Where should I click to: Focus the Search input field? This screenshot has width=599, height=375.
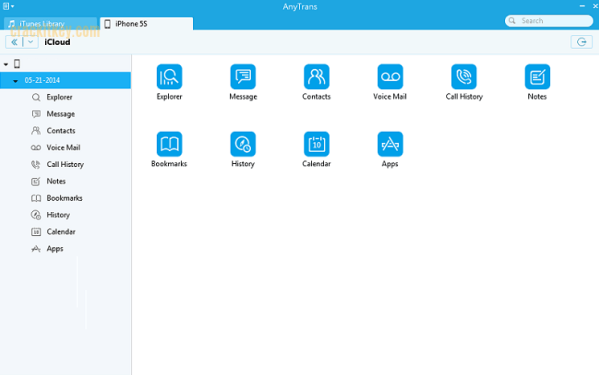coord(549,21)
